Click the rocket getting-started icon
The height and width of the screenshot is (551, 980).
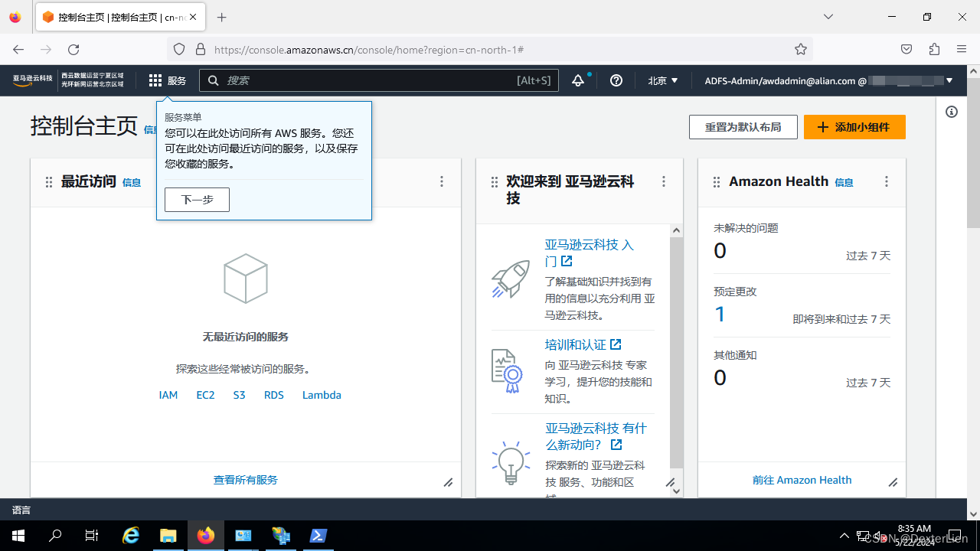tap(510, 279)
